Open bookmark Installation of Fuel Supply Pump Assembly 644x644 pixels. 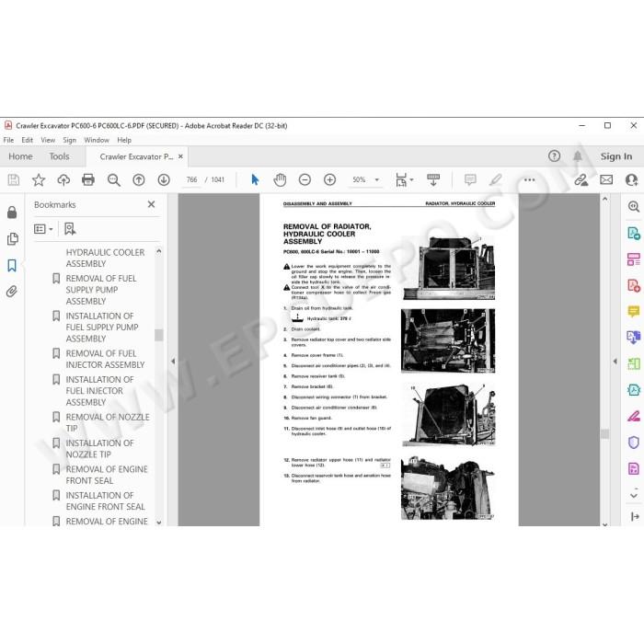click(x=102, y=328)
